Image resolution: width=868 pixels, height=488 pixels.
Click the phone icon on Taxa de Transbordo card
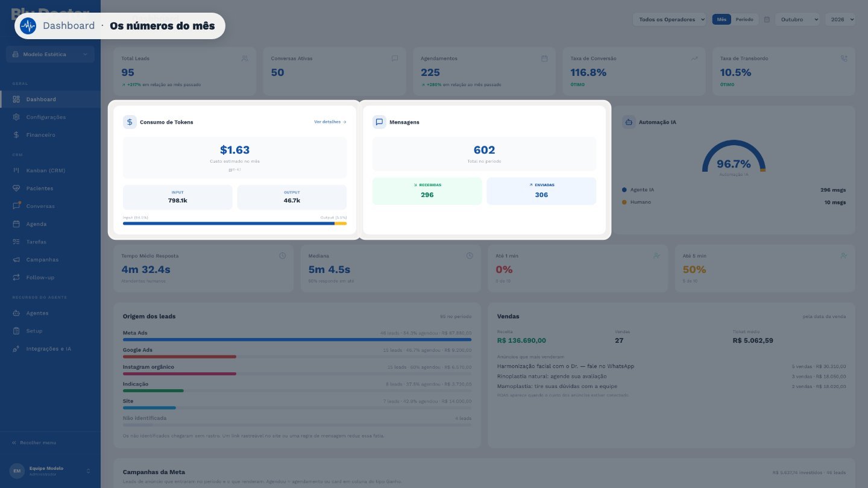844,58
